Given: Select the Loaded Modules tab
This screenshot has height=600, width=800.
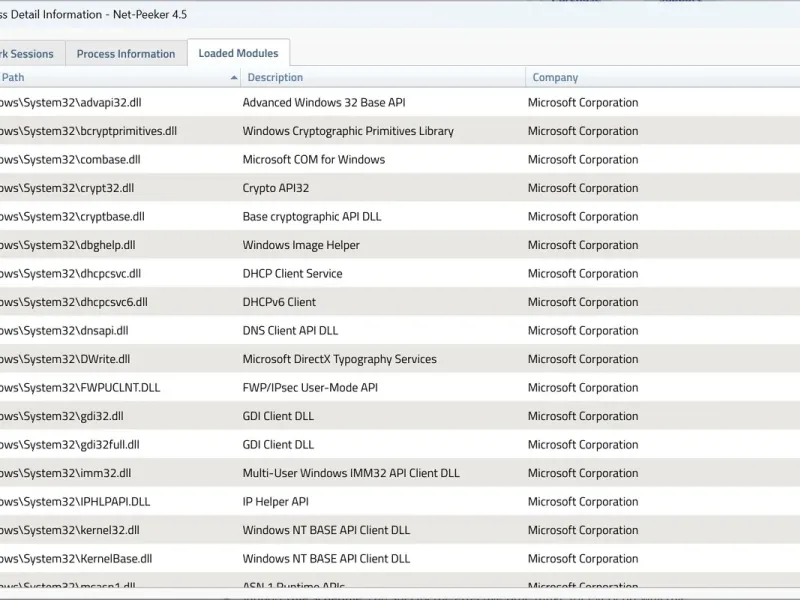Looking at the screenshot, I should click(x=238, y=53).
